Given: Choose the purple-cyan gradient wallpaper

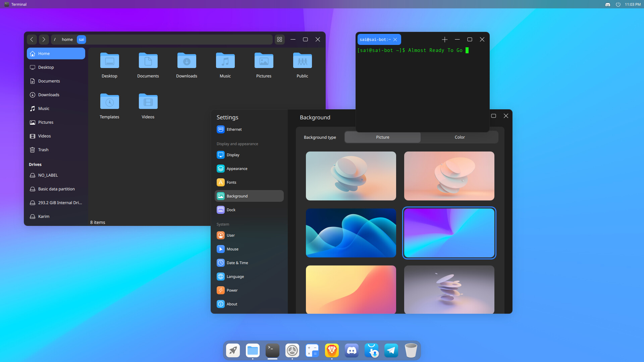Looking at the screenshot, I should pos(449,233).
